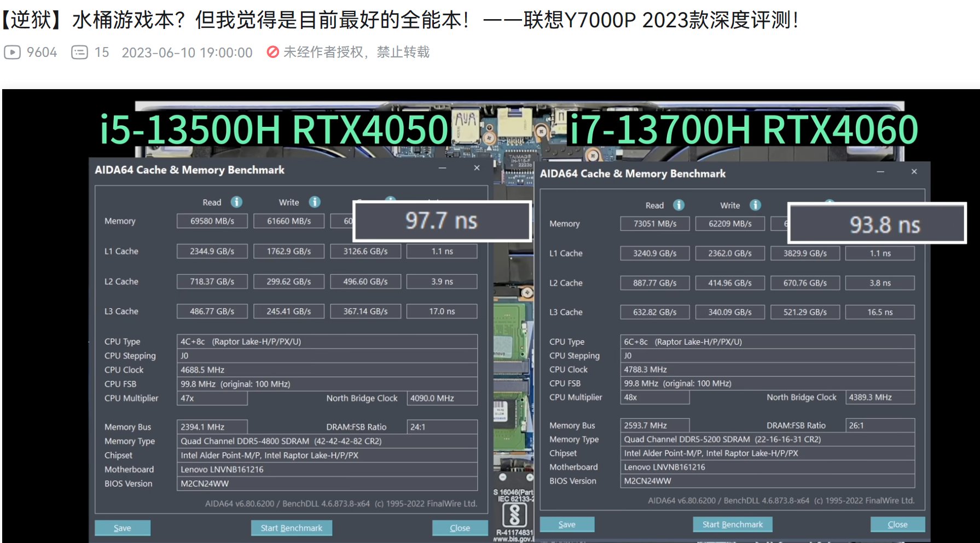Click Close button in the right window
Image resolution: width=980 pixels, height=543 pixels.
click(897, 524)
